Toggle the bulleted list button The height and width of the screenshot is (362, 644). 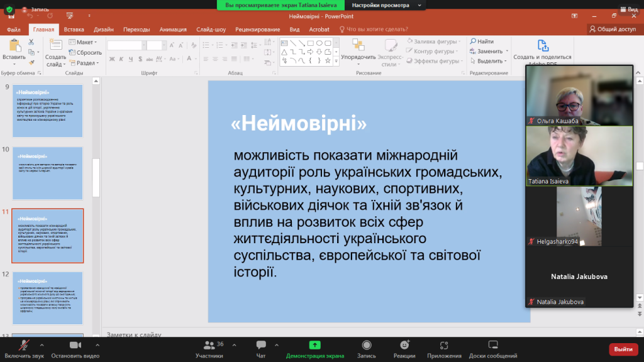point(206,45)
